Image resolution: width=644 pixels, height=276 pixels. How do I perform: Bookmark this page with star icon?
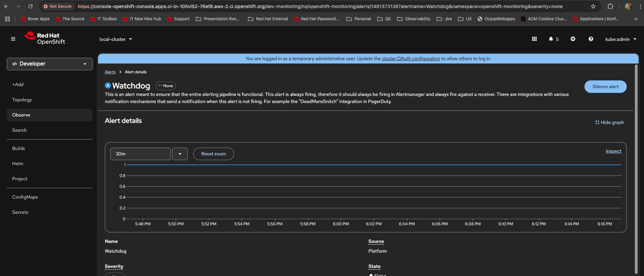[x=593, y=6]
